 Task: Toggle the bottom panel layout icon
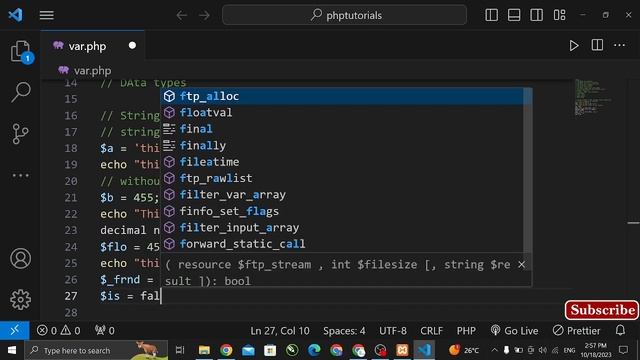514,15
